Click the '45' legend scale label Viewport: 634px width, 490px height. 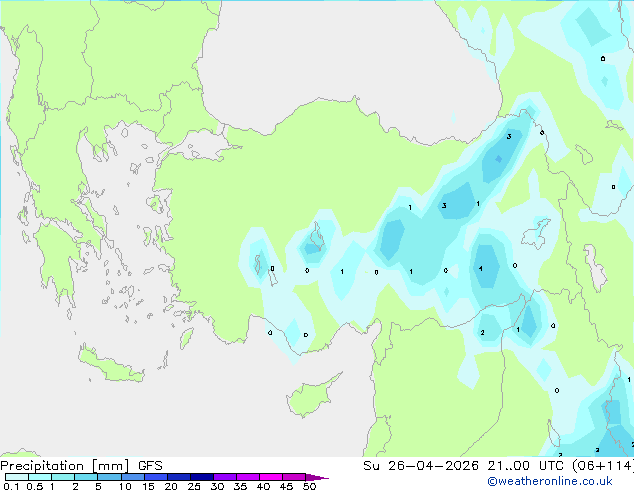point(286,486)
